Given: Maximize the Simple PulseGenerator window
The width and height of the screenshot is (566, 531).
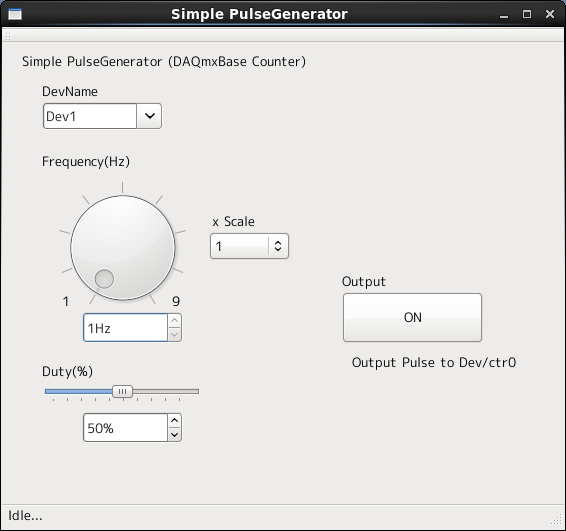Looking at the screenshot, I should pos(527,14).
